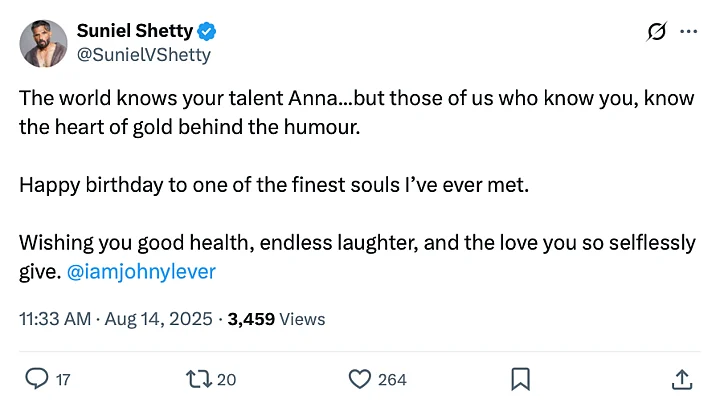Viewport: 720px width, 403px height.
Task: Open the @SunielVShetty handle link
Action: pyautogui.click(x=144, y=54)
